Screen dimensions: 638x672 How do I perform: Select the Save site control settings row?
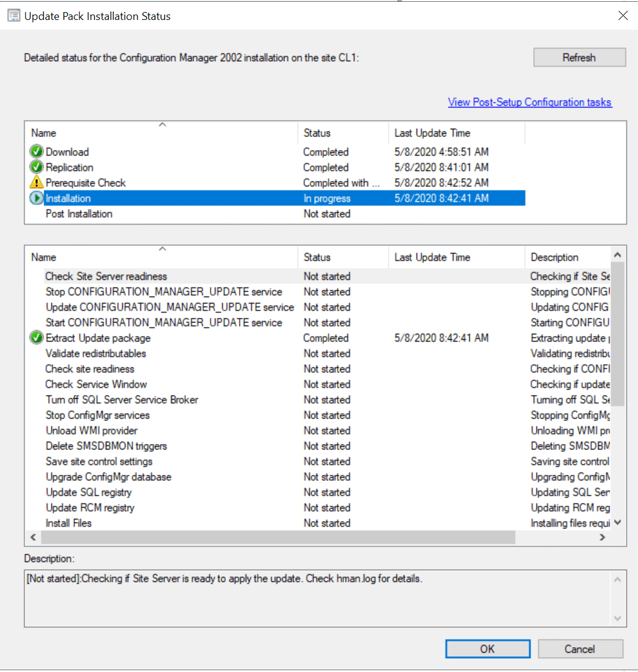(318, 461)
